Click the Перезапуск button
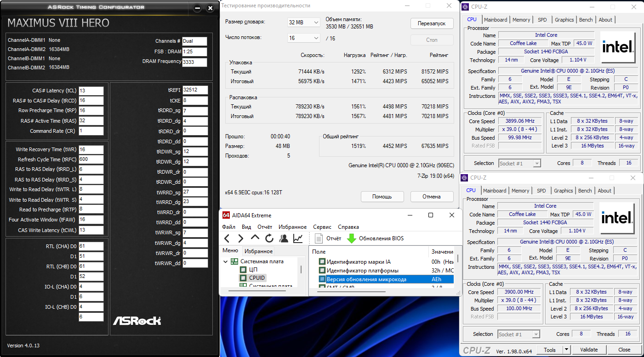This screenshot has height=357, width=644. point(431,23)
